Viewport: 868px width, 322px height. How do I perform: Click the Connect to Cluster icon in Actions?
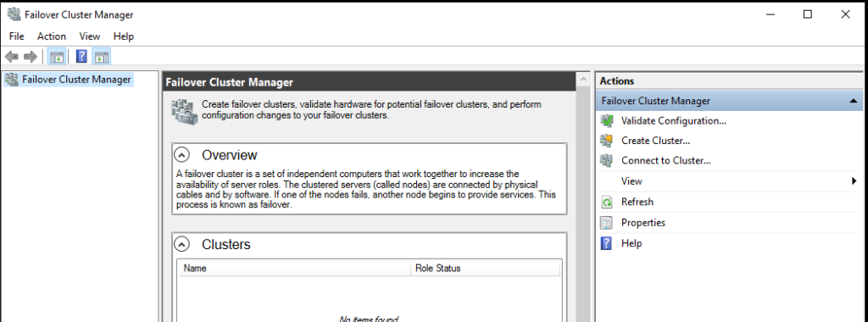pyautogui.click(x=607, y=161)
